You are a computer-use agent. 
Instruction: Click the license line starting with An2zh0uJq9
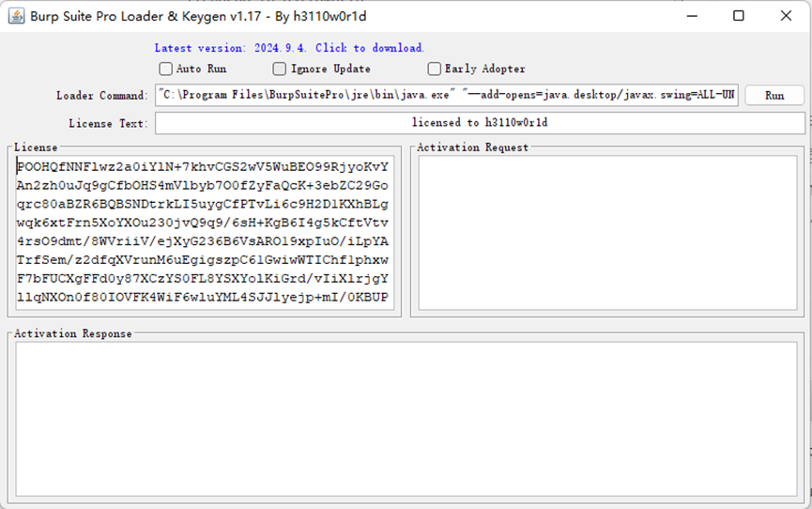click(x=203, y=186)
